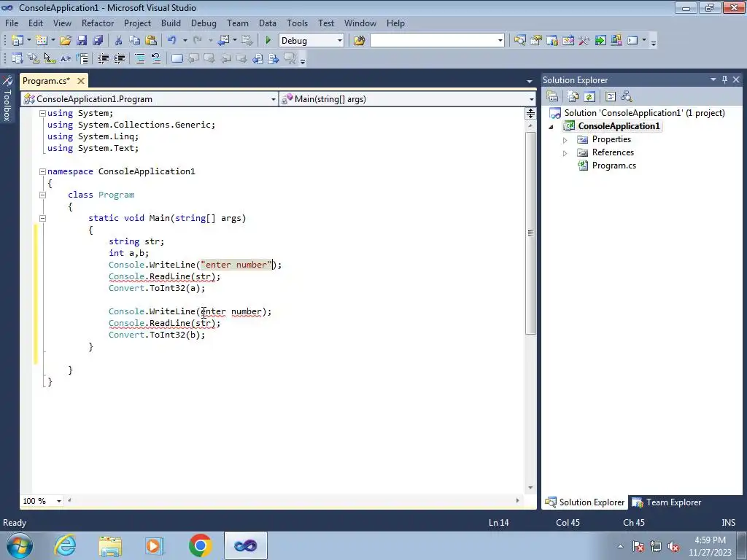Open the empty Find combo box dropdown
The image size is (747, 560).
click(500, 41)
